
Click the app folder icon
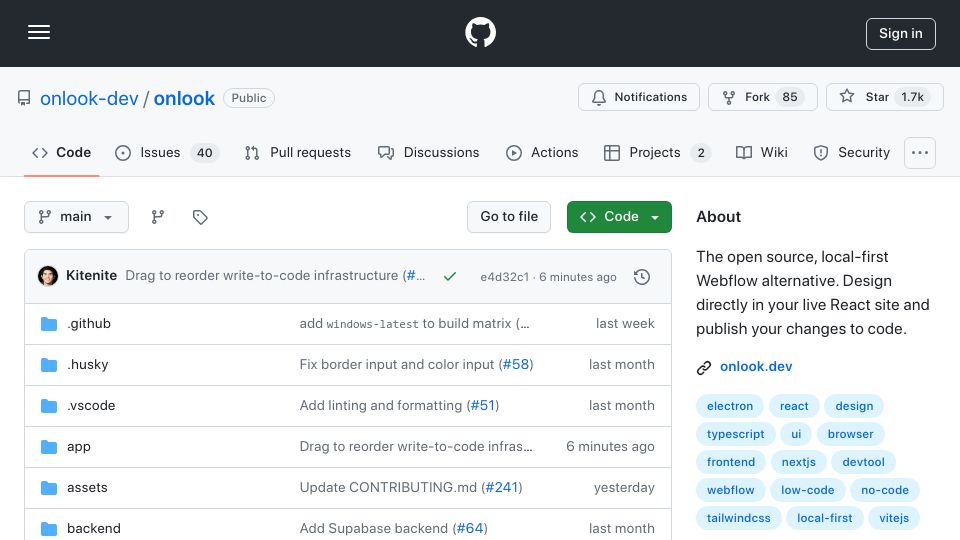pyautogui.click(x=49, y=447)
